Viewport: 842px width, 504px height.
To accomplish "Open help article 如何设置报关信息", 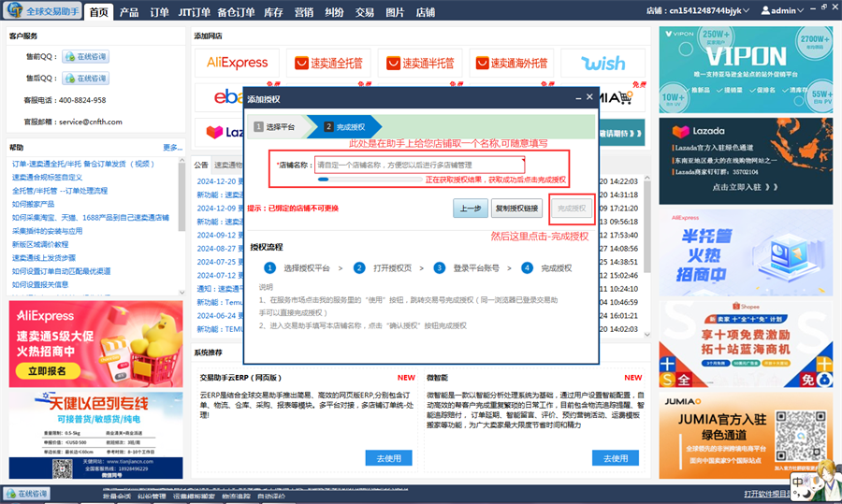I will point(40,284).
